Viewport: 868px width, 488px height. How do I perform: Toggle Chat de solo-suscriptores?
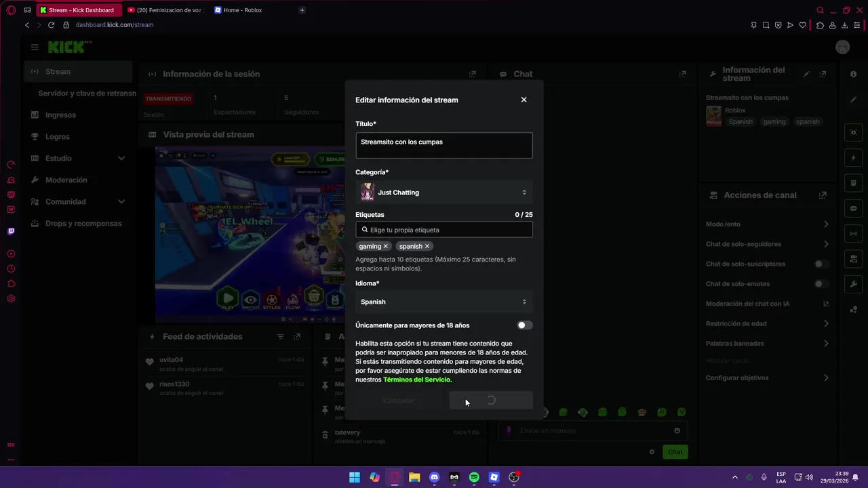[821, 264]
